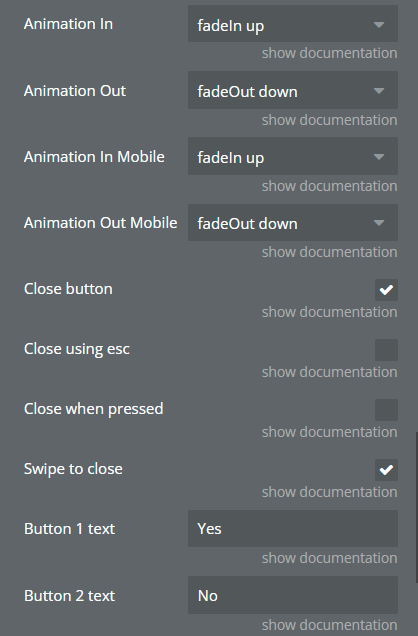
Task: Uncheck the Close button checkbox
Action: click(386, 290)
